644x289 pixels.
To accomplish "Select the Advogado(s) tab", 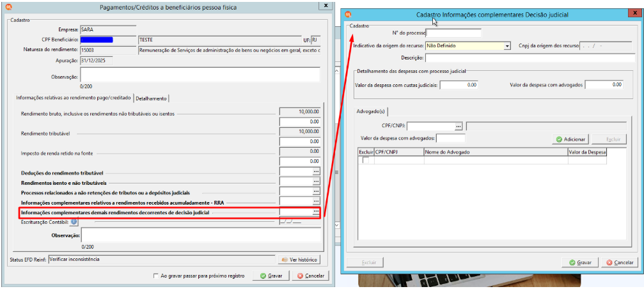I will point(370,111).
